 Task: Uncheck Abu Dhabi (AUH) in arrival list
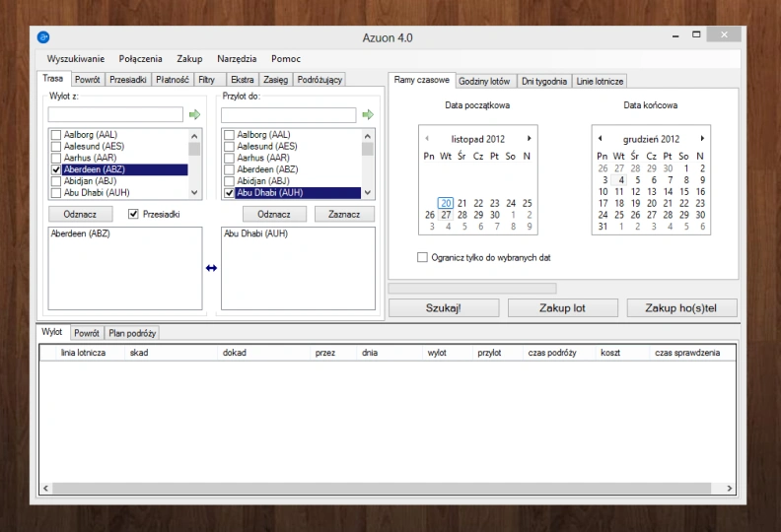point(229,192)
